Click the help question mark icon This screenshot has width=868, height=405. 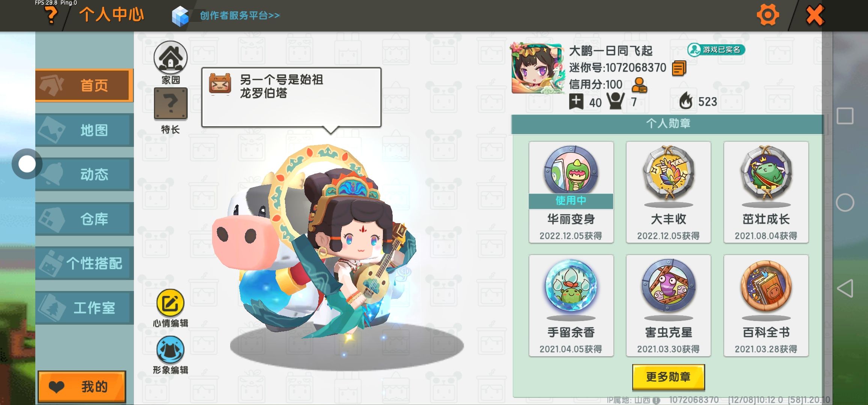click(51, 16)
